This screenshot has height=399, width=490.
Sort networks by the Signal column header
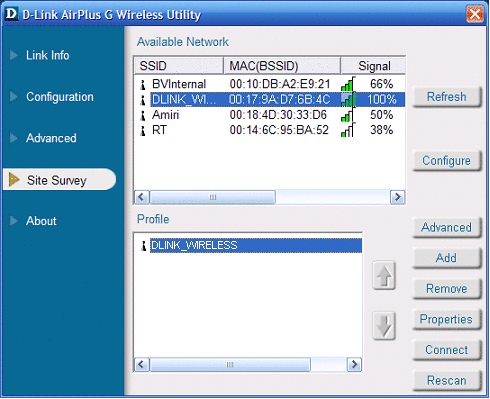pos(373,66)
